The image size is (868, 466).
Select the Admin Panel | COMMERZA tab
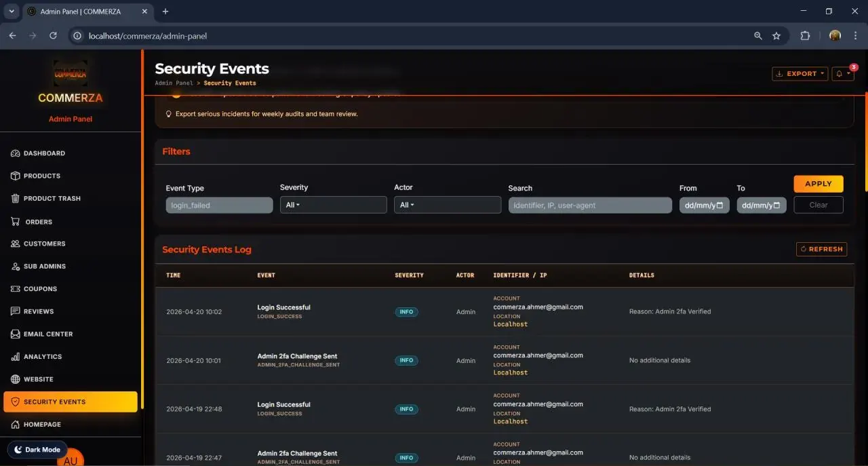click(x=88, y=12)
